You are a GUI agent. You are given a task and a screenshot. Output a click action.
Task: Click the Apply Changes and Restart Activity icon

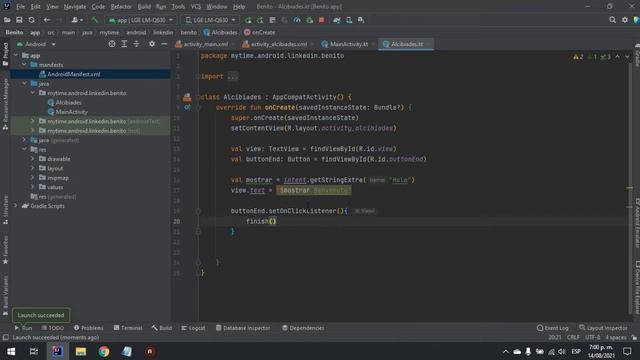(260, 20)
